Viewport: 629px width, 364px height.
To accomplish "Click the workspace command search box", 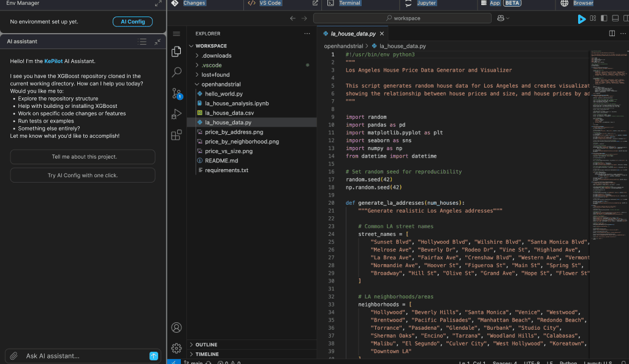I will tap(402, 18).
